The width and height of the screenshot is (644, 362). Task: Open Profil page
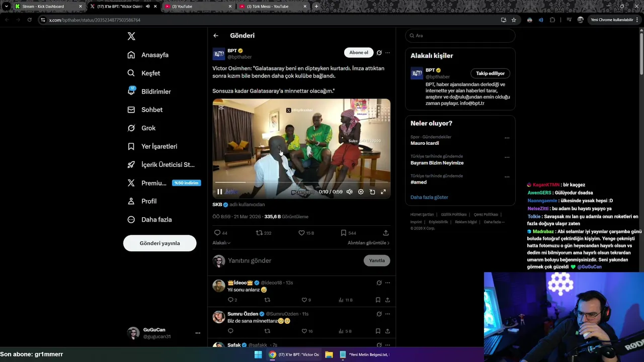click(x=142, y=201)
